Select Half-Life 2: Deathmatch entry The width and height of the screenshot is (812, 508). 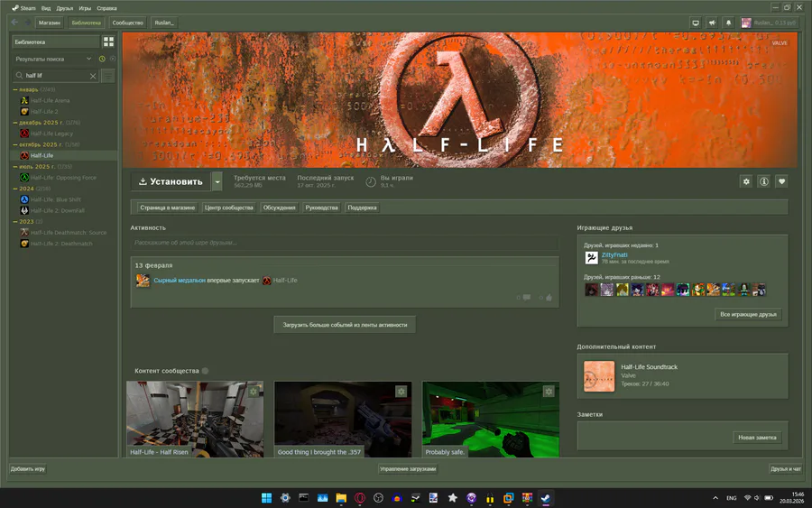click(61, 244)
